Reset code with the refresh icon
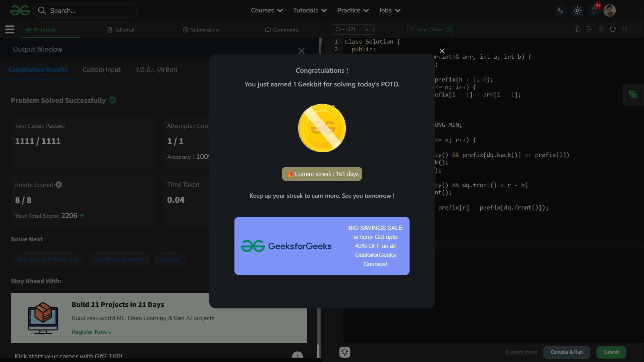The width and height of the screenshot is (644, 362). [613, 29]
